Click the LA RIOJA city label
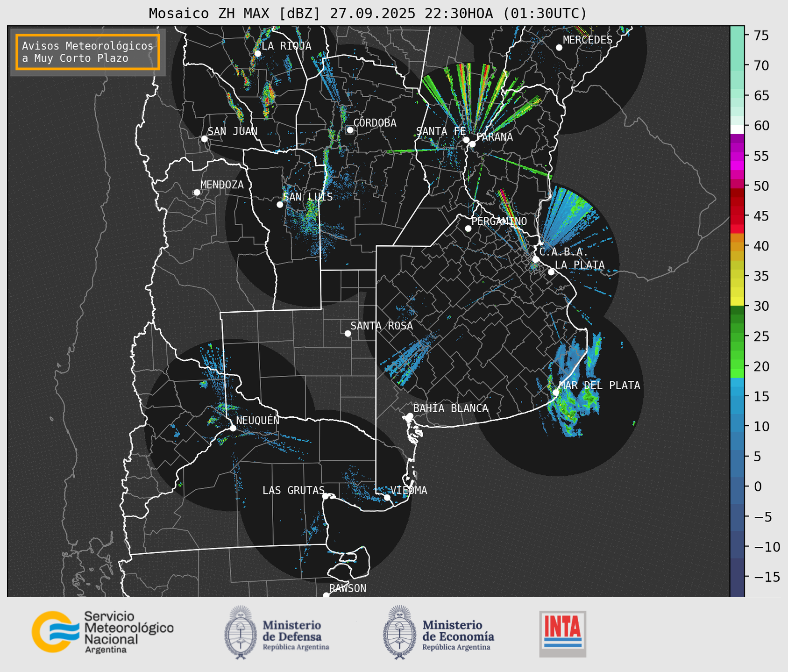Viewport: 788px width, 672px height. [286, 46]
